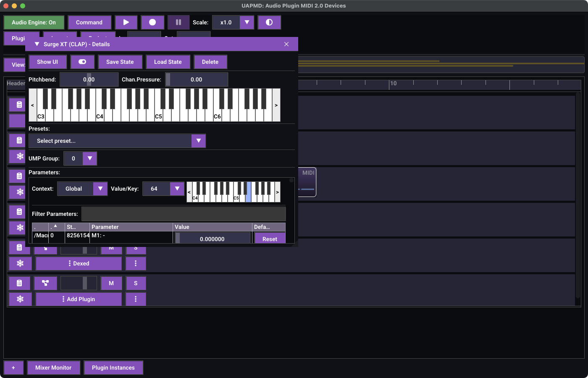This screenshot has height=378, width=588.
Task: Click the Load State button
Action: [x=168, y=62]
